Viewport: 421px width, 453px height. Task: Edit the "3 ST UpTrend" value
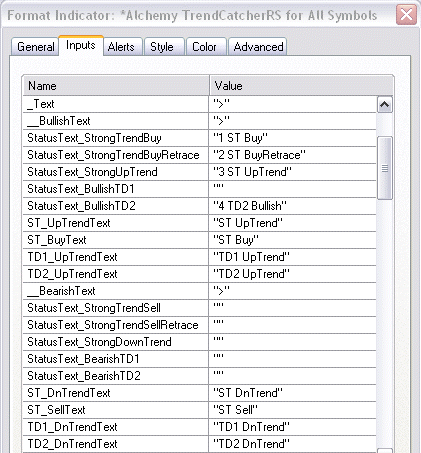tap(293, 172)
